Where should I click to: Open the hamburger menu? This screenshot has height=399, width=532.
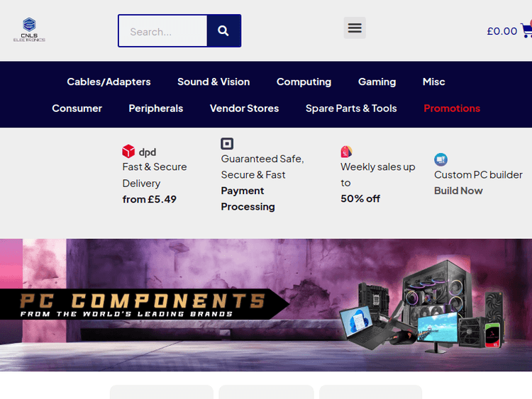355,28
